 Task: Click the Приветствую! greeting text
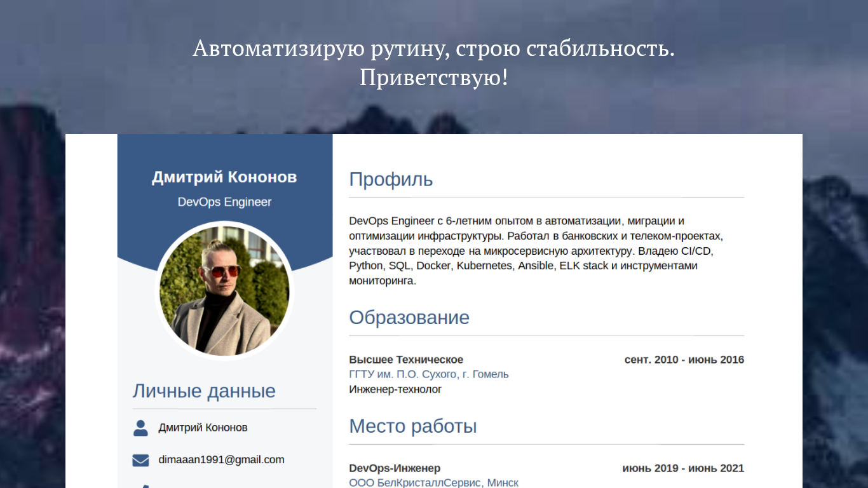coord(434,78)
